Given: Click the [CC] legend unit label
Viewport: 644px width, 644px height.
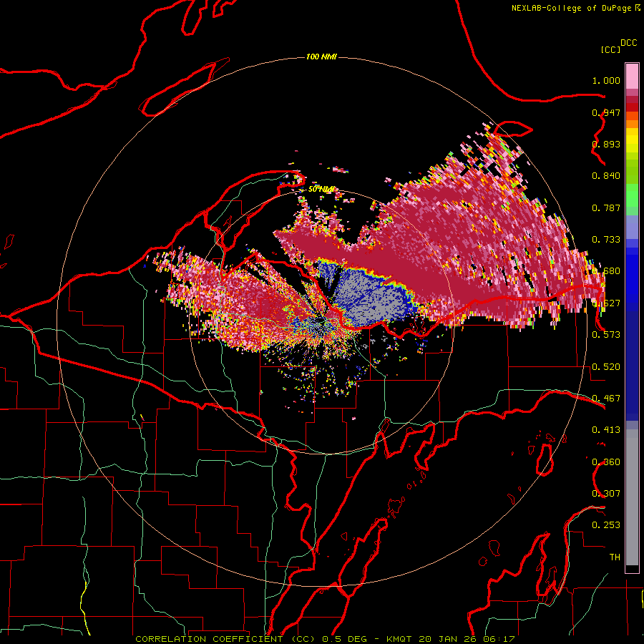Looking at the screenshot, I should pos(610,49).
